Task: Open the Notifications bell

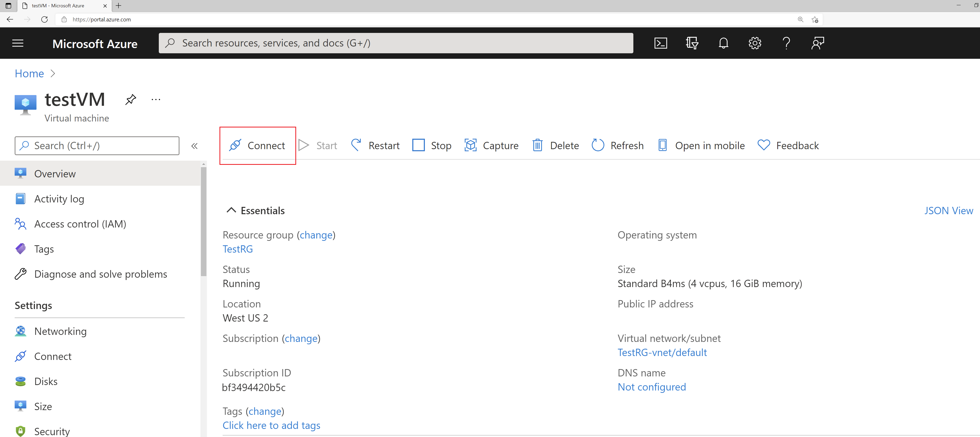Action: pyautogui.click(x=723, y=43)
